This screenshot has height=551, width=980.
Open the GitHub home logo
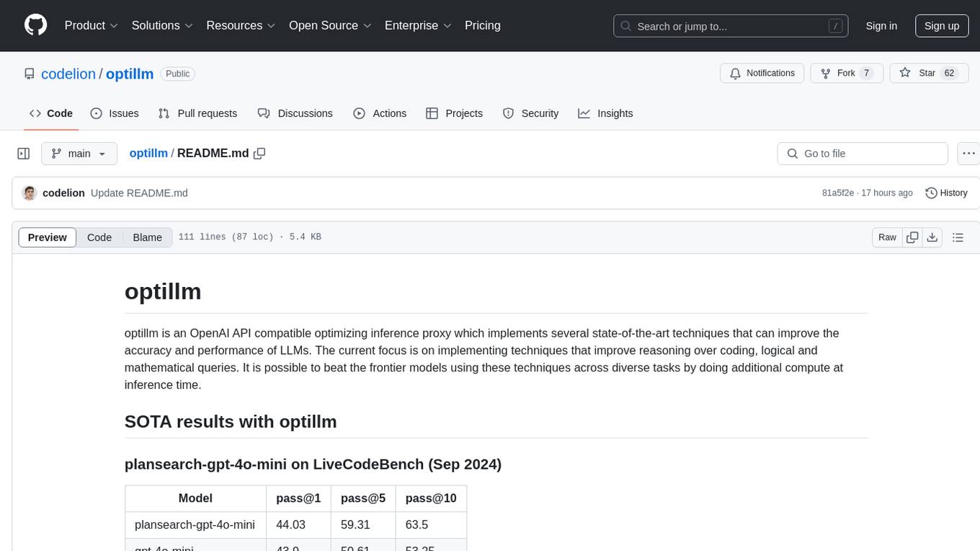tap(35, 25)
